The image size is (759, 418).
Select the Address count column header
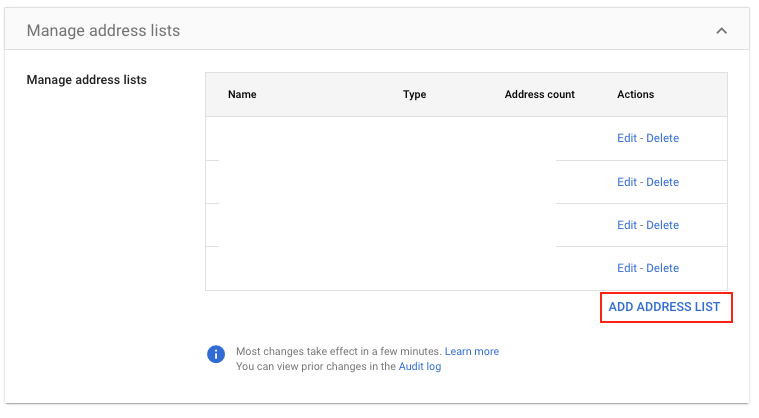[540, 94]
